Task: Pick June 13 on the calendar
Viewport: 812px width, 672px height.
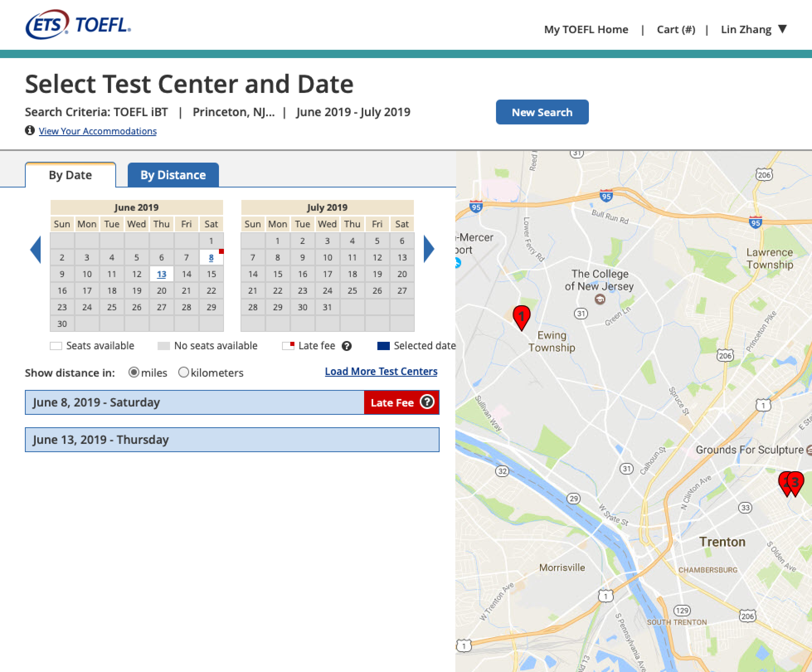Action: [x=161, y=274]
